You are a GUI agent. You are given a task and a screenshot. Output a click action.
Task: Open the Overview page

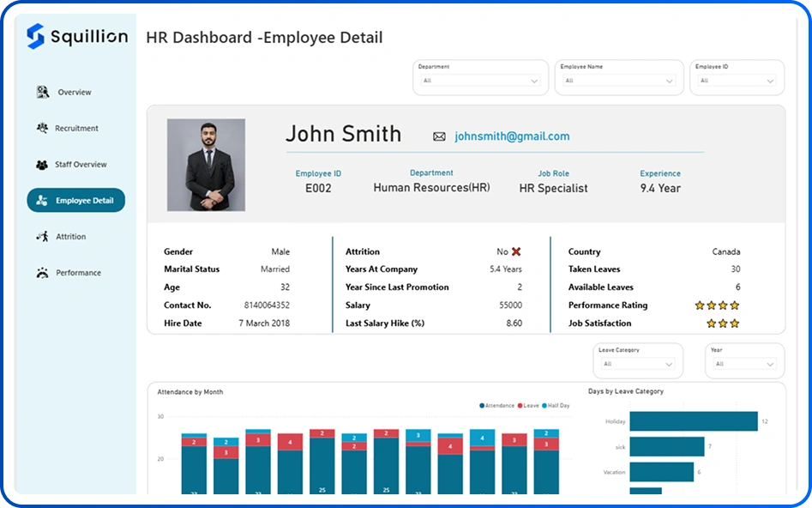(x=75, y=93)
